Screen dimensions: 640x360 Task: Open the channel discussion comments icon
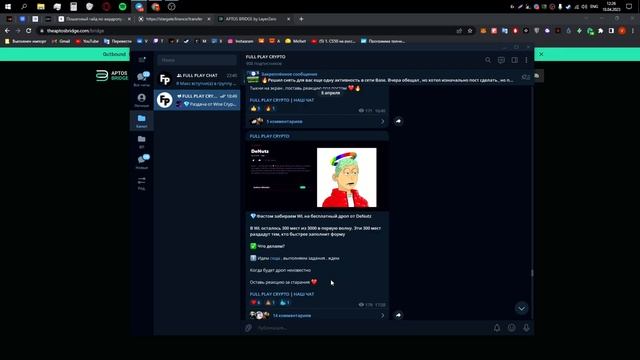point(501,60)
